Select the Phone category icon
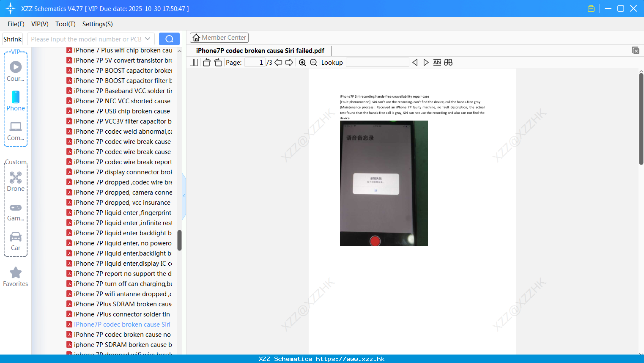Screen dimensions: 644x363 [x=16, y=101]
